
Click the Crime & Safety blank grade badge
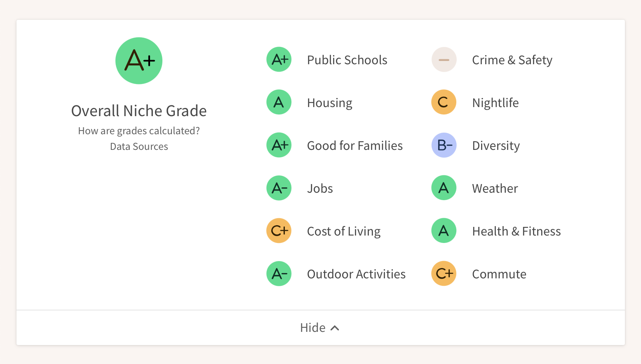[x=444, y=60]
